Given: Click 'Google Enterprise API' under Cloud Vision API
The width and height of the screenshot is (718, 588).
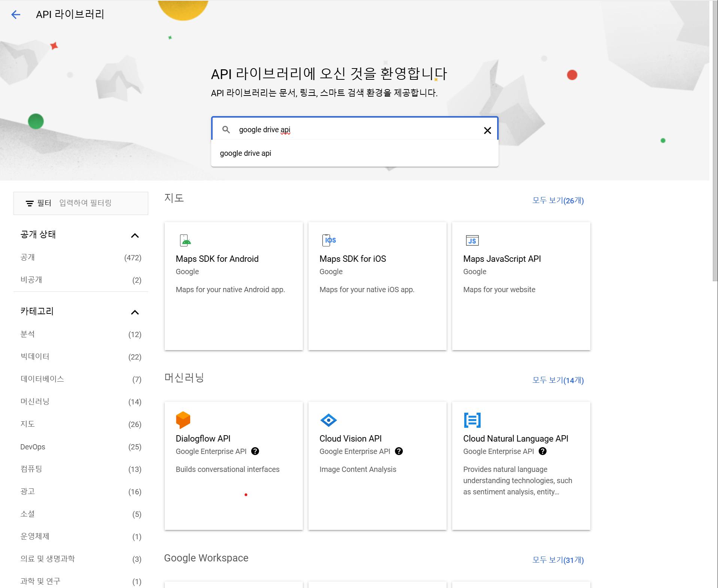Looking at the screenshot, I should 355,451.
